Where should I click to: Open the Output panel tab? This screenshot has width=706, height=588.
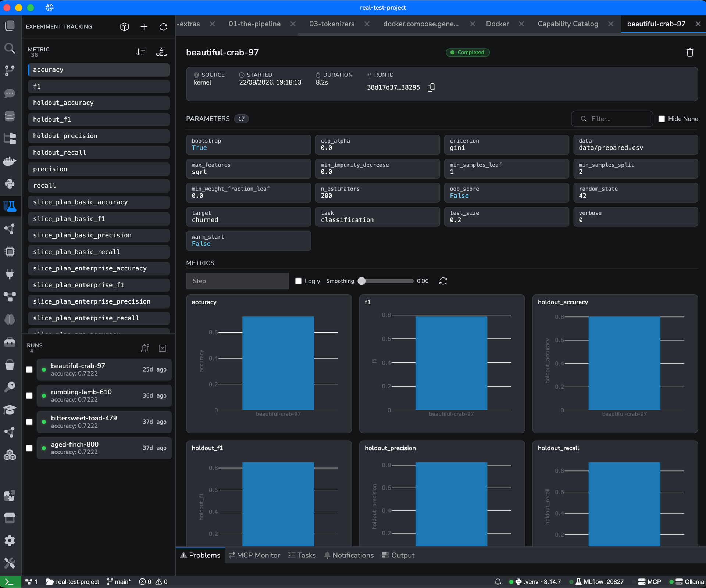(x=398, y=555)
